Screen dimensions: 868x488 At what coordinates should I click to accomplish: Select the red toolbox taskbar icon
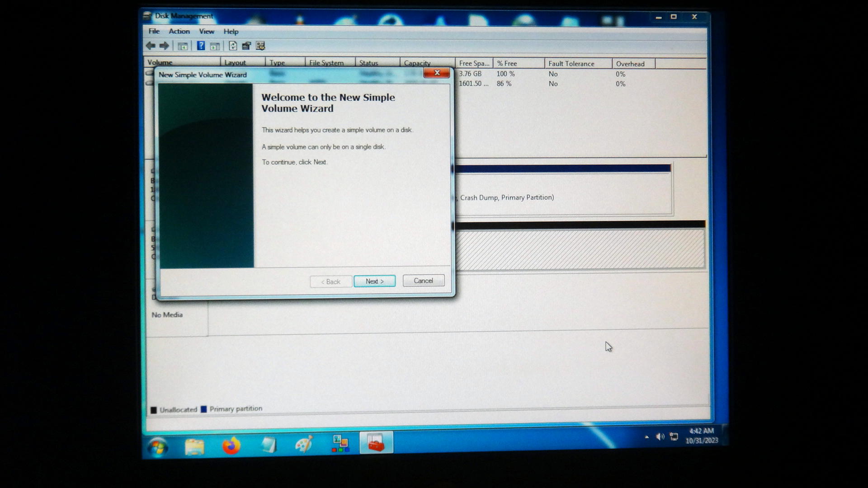(376, 443)
